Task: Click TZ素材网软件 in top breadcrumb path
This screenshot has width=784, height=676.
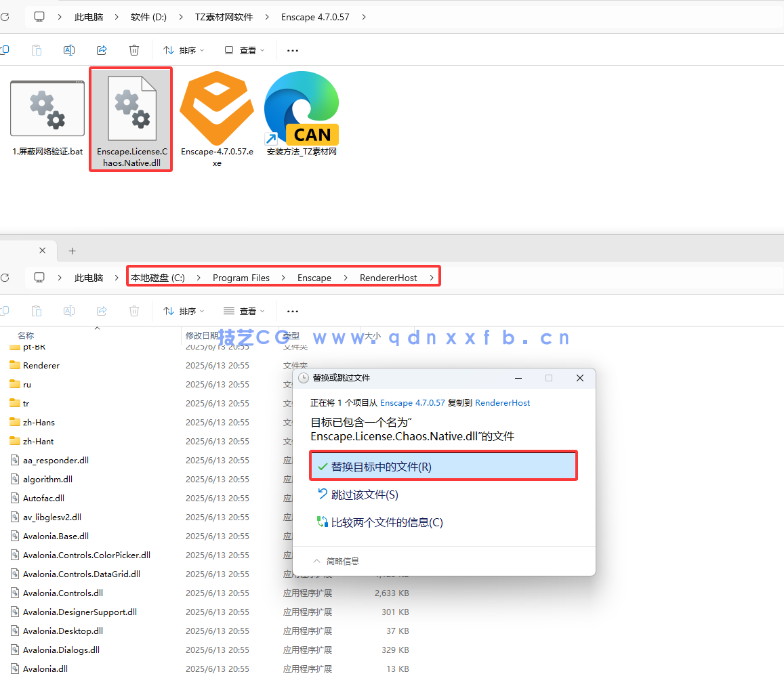Action: pyautogui.click(x=224, y=17)
